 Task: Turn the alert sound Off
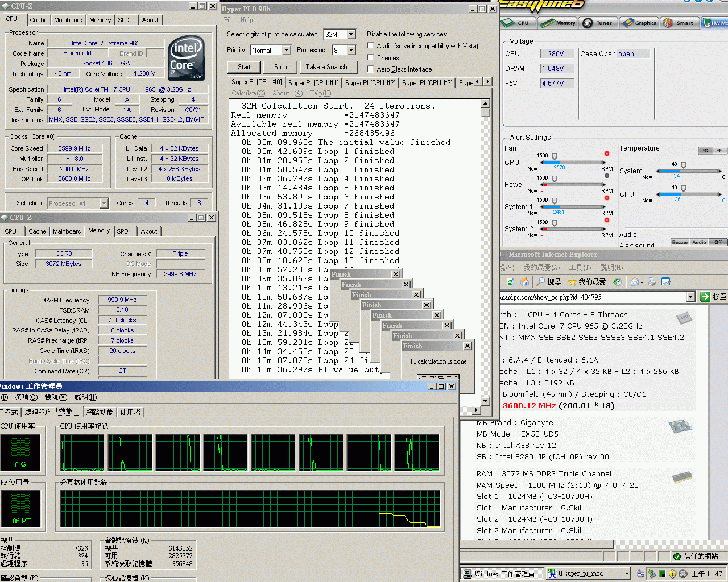pos(718,242)
